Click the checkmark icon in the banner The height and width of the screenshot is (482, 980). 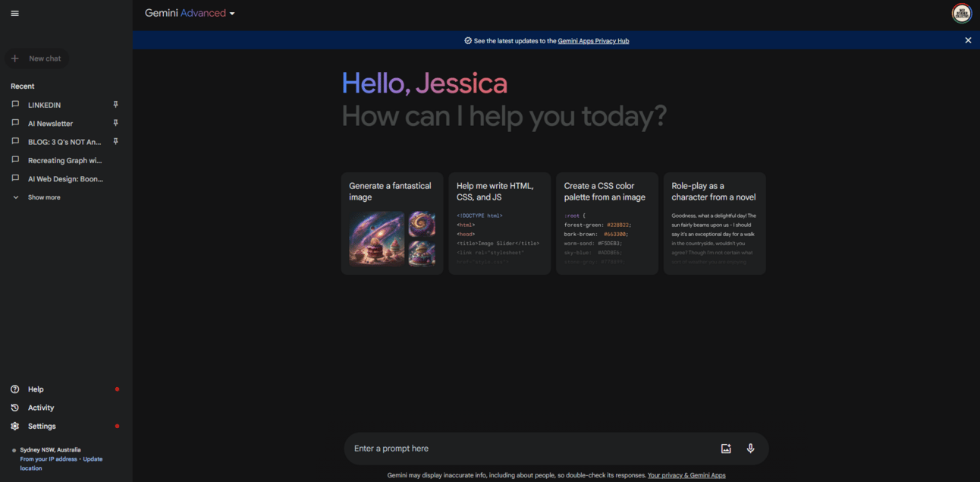468,41
